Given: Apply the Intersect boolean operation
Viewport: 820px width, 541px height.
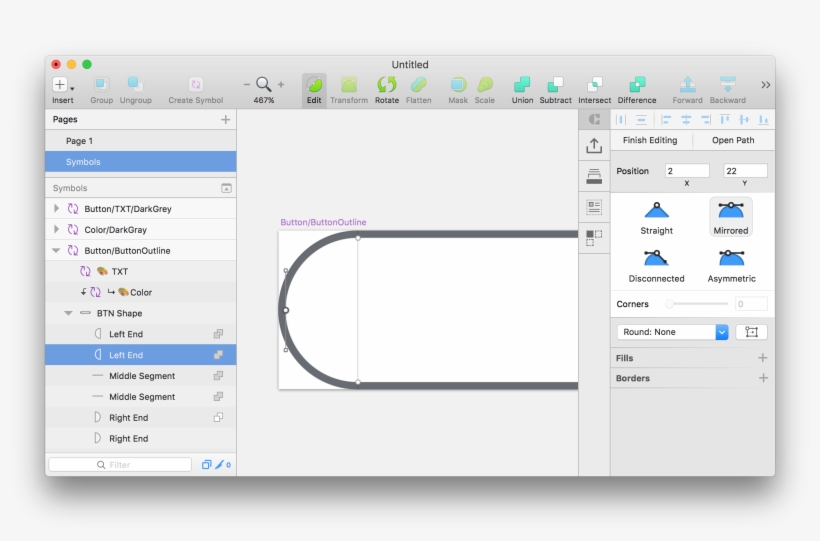Looking at the screenshot, I should tap(595, 85).
